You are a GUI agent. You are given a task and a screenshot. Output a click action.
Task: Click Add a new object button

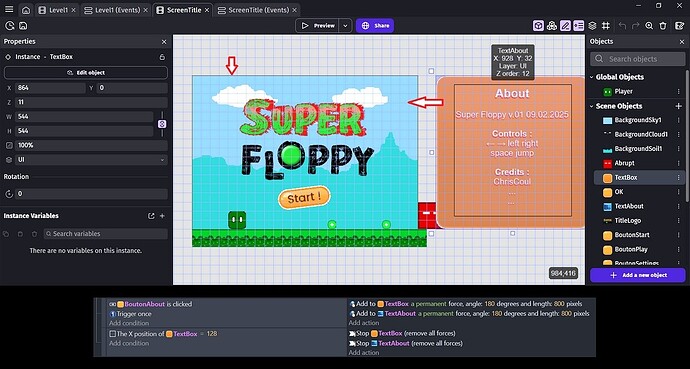point(638,275)
